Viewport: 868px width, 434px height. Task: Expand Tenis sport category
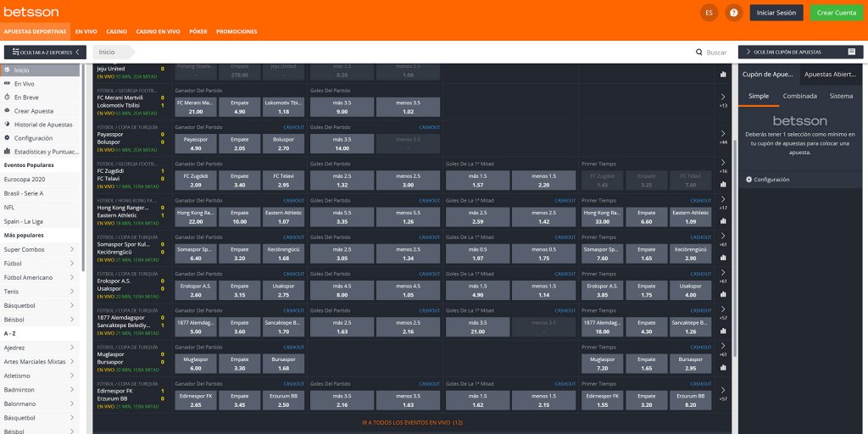coord(72,292)
